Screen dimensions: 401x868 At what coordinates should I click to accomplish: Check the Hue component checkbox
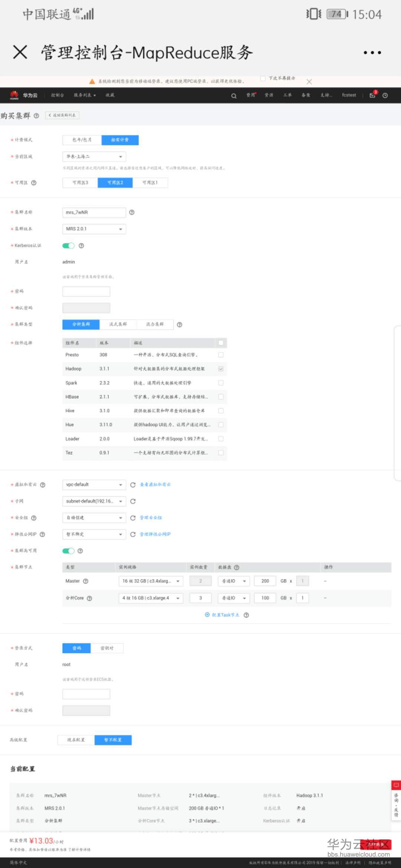[221, 425]
